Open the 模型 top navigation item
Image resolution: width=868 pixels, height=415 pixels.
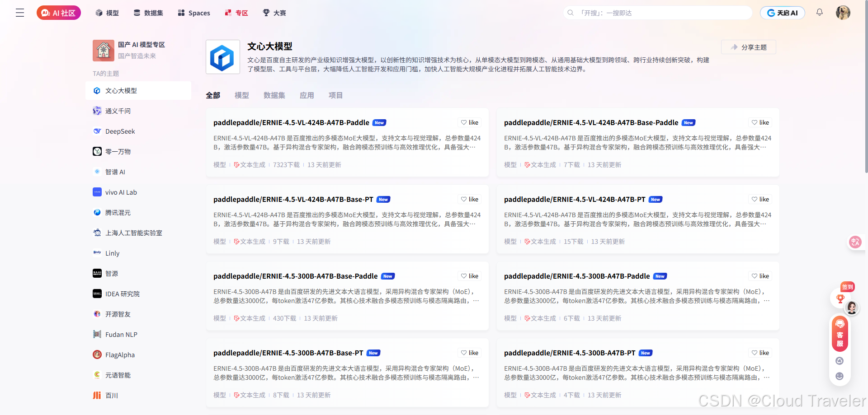(107, 13)
